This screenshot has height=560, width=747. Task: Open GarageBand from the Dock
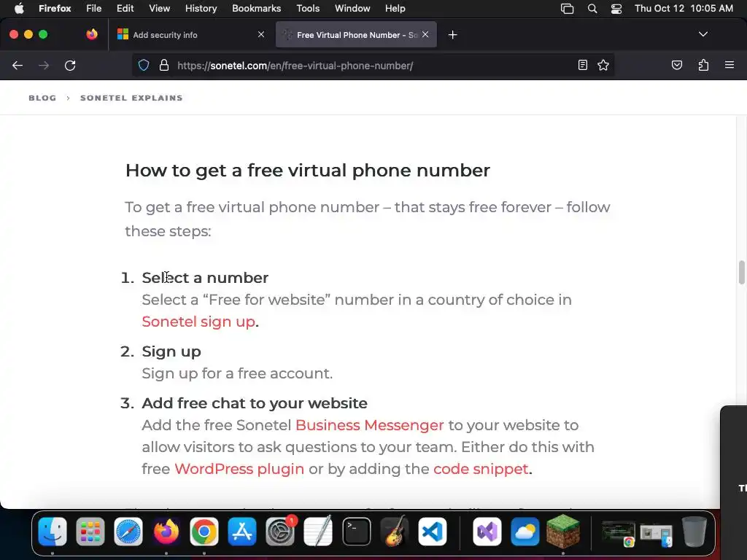coord(395,532)
